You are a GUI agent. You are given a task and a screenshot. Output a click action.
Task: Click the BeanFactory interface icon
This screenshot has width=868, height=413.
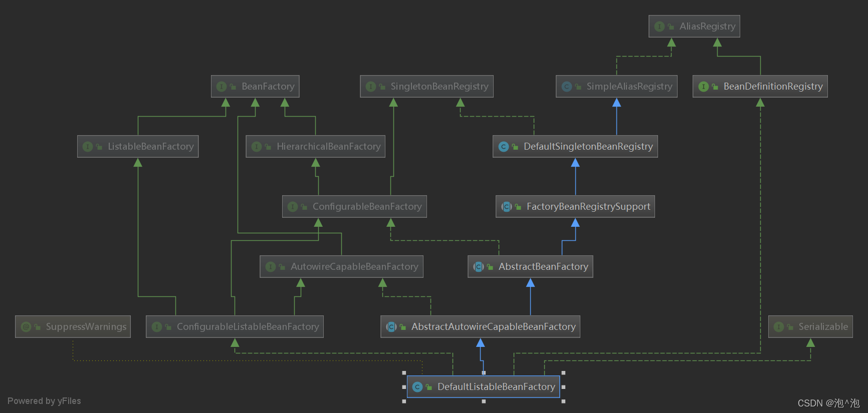[222, 87]
